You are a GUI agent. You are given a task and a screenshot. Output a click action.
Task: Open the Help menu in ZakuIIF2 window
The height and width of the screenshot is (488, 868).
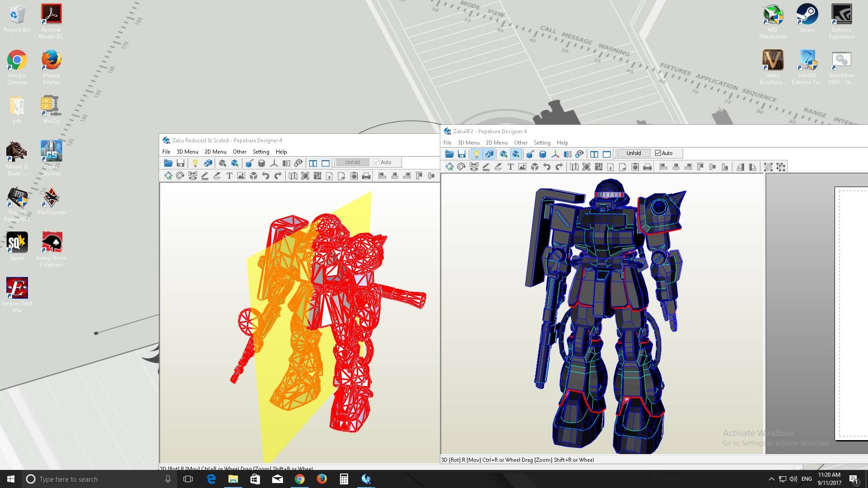coord(562,142)
